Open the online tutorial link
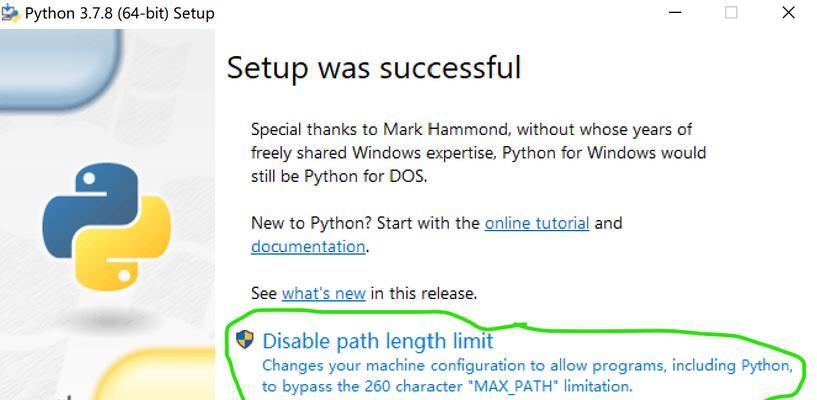This screenshot has height=400, width=817. [537, 223]
